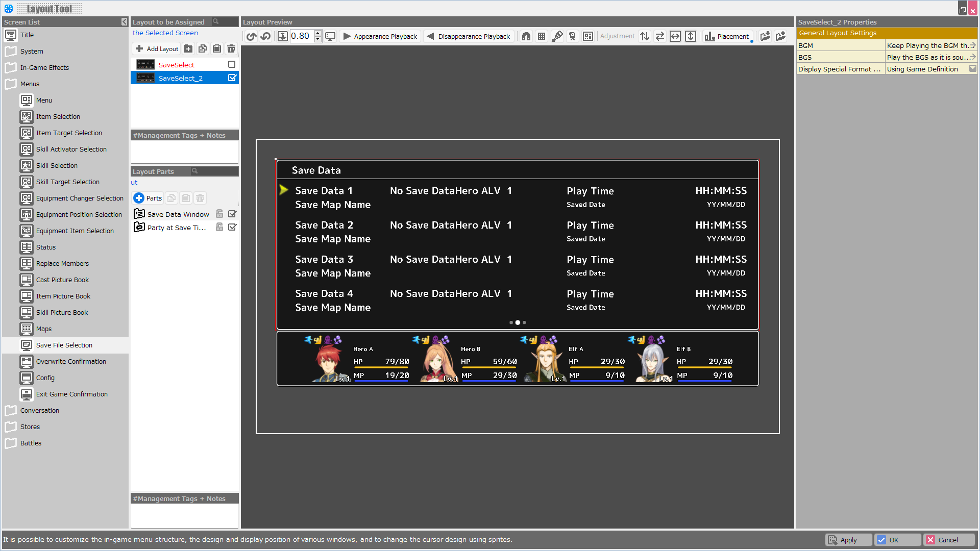Click the undo arrow in Layout Preview
The height and width of the screenshot is (551, 980).
click(x=251, y=36)
